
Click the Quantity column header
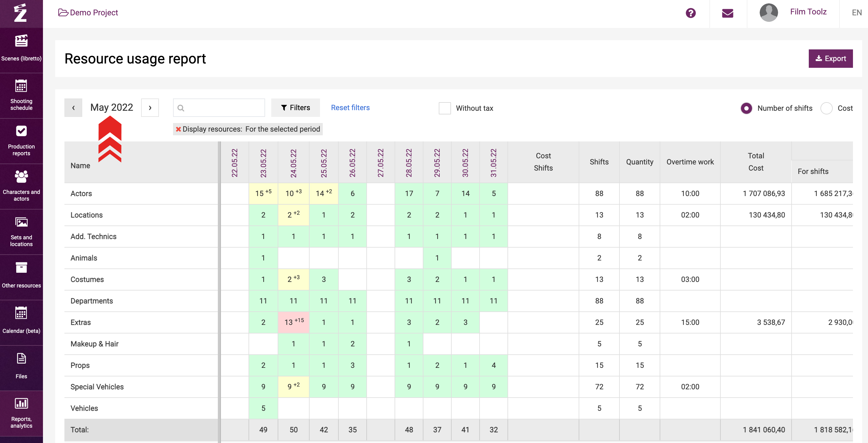point(639,162)
